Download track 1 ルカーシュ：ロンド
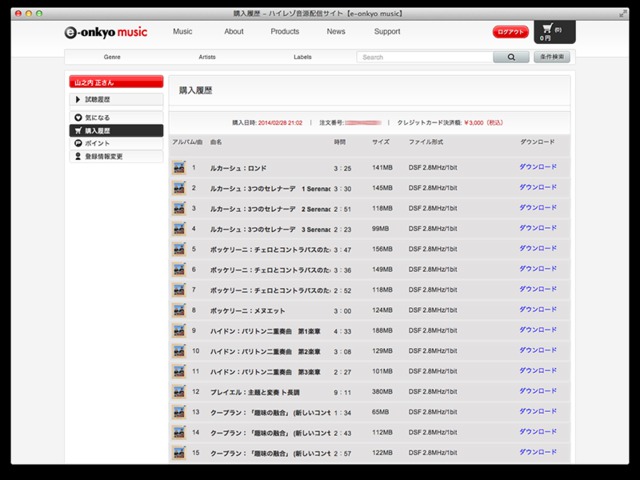640x480 pixels. 537,167
